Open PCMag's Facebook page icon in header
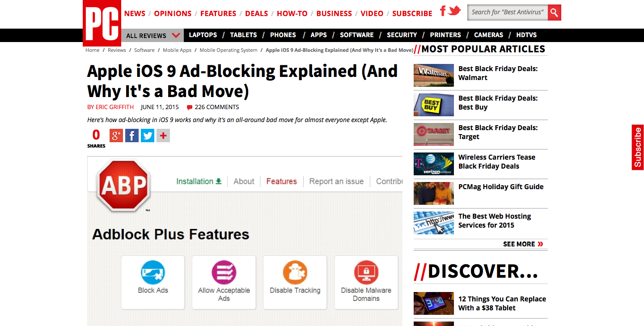This screenshot has height=326, width=644. pos(443,11)
